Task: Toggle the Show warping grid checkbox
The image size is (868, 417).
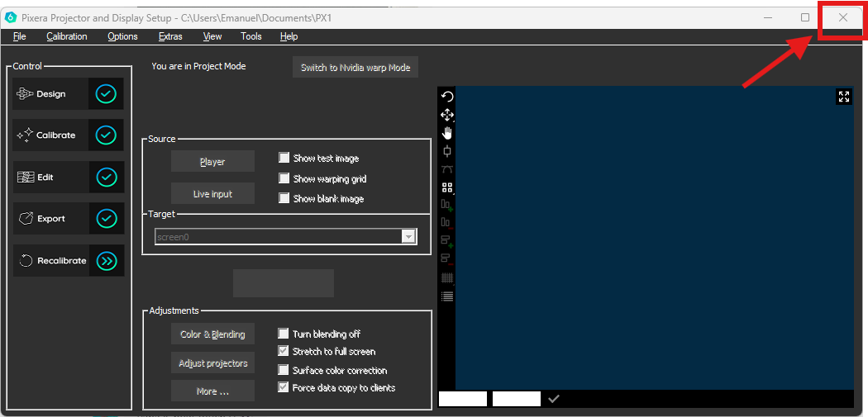Action: [x=284, y=178]
